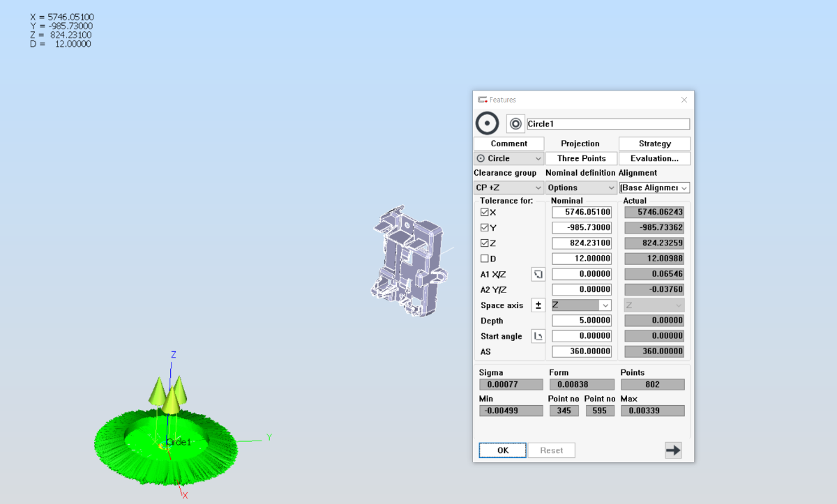Click the concentric circle icon beside the name field

point(515,124)
